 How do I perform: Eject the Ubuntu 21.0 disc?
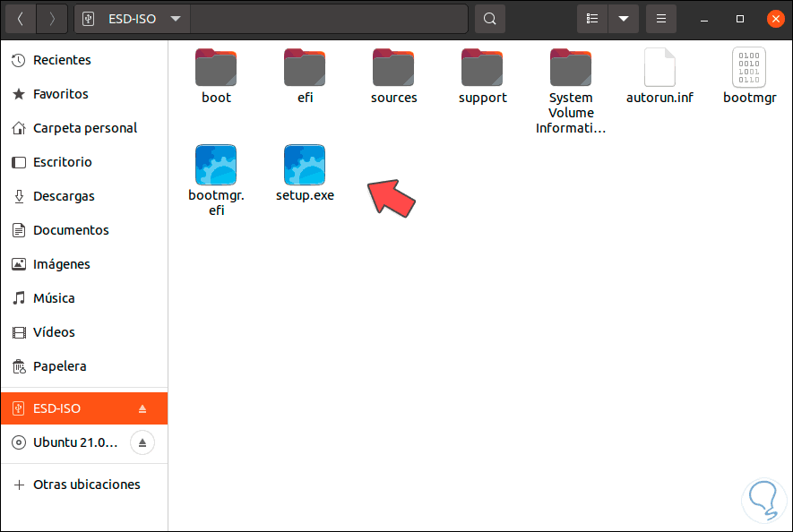tap(142, 442)
